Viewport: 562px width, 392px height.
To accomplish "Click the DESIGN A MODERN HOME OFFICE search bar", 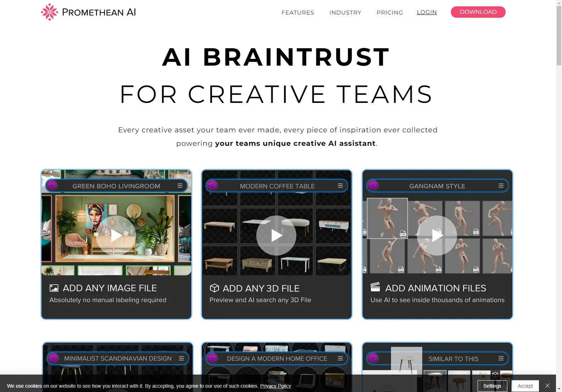I will coord(276,358).
